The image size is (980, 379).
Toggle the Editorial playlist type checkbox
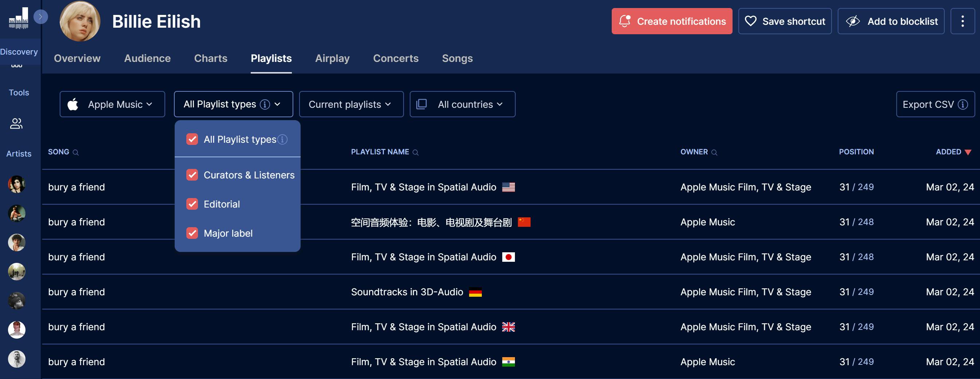[x=192, y=204]
